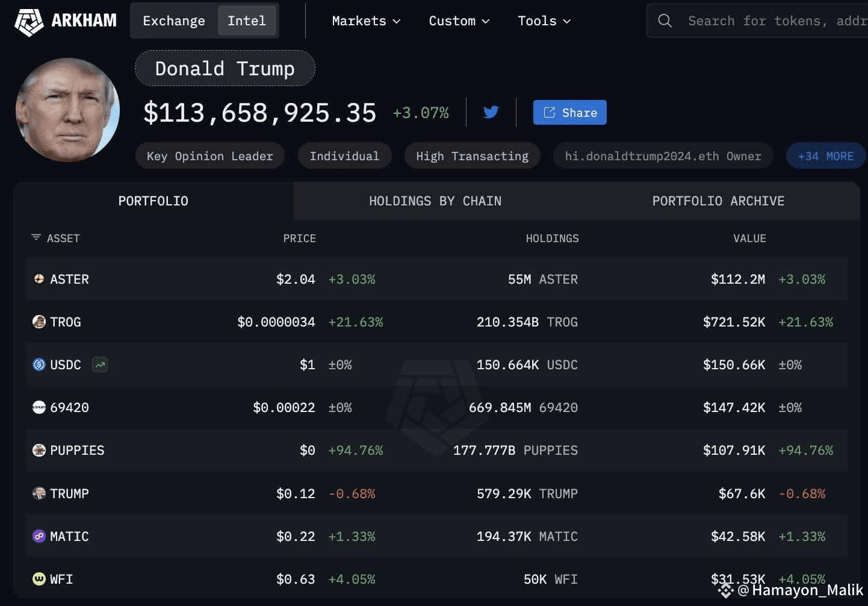
Task: Expand the Tools dropdown menu
Action: tap(544, 20)
